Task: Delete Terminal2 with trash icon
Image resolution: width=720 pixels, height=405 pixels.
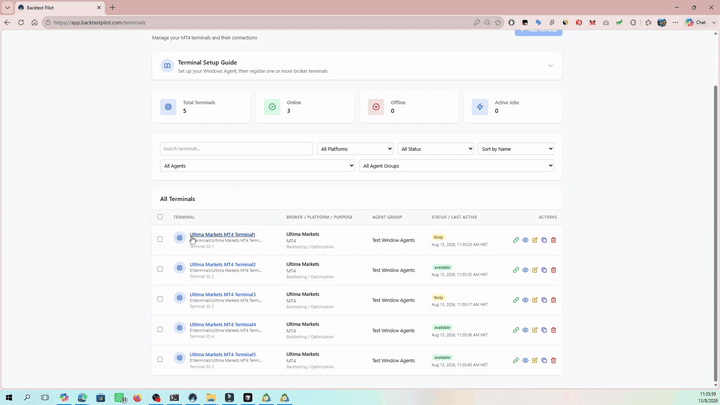Action: [x=553, y=270]
